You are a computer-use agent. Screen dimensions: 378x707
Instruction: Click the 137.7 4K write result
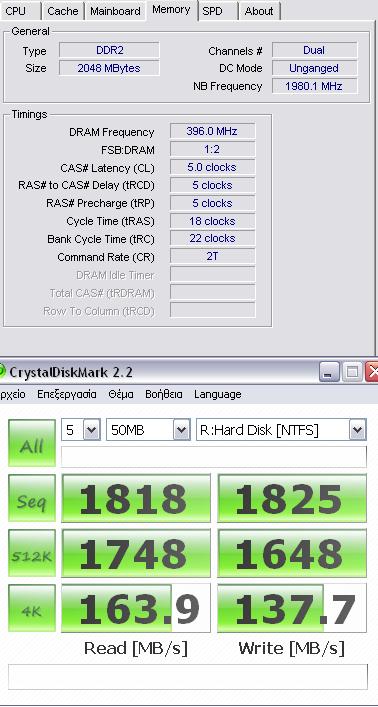[x=292, y=608]
